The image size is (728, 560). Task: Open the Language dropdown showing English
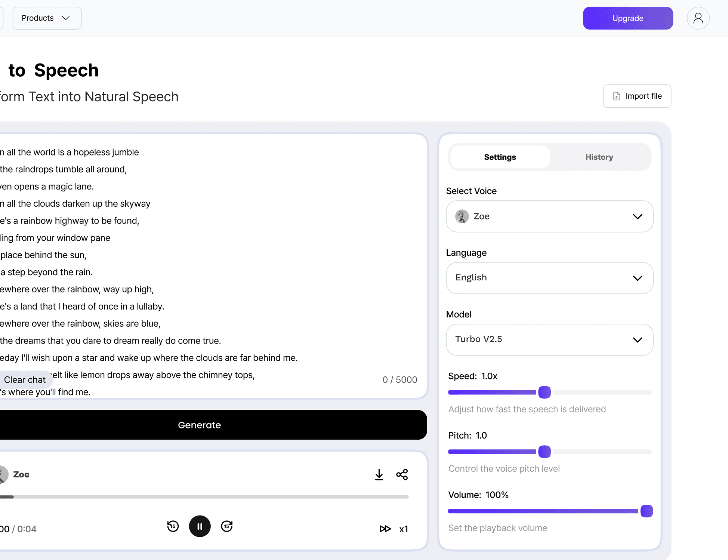point(549,278)
